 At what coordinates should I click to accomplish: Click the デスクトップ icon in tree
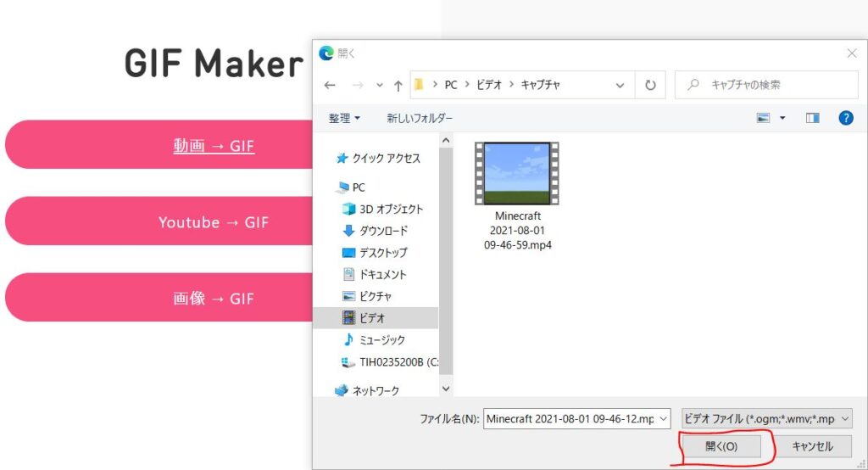click(348, 253)
